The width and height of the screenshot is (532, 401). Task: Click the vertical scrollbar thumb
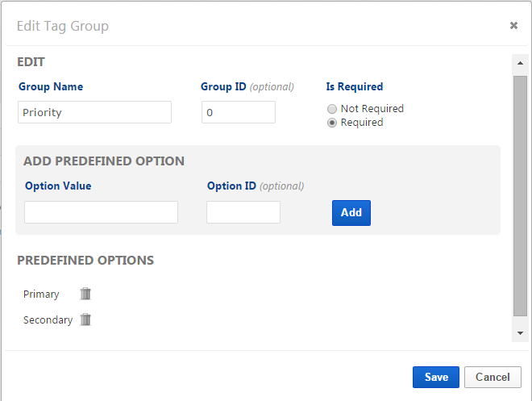coord(520,194)
